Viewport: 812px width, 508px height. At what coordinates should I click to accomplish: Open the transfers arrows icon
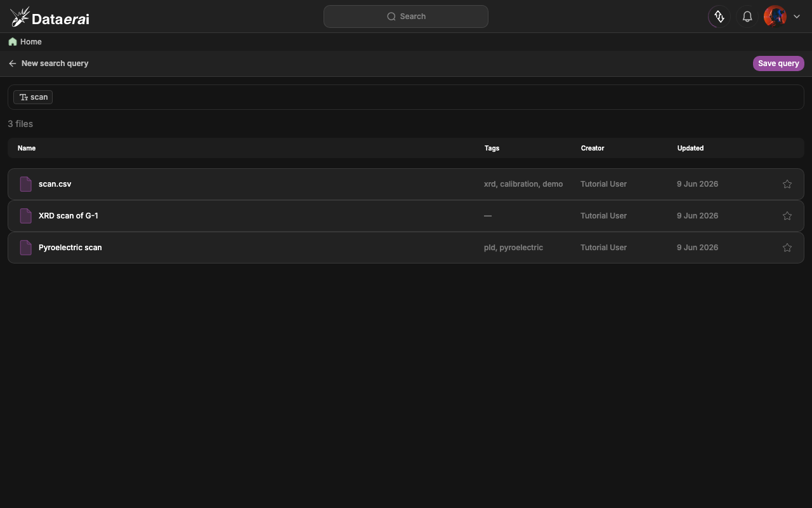coord(719,17)
